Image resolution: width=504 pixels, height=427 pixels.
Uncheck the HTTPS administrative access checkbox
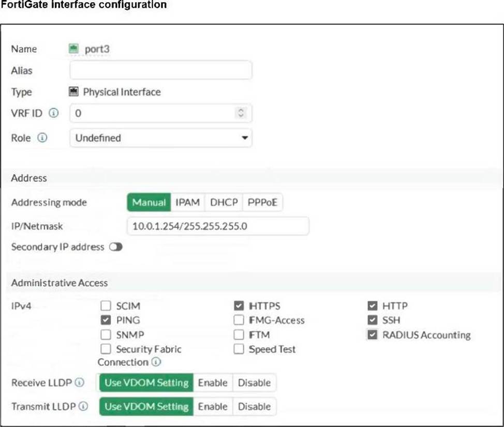(x=239, y=306)
